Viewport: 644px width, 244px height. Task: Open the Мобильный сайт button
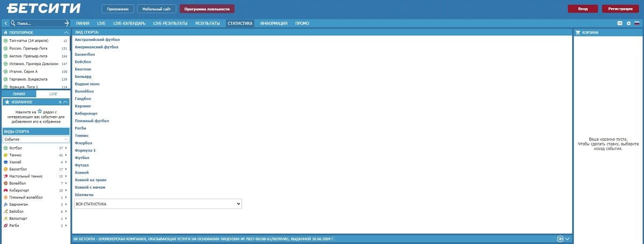point(157,9)
